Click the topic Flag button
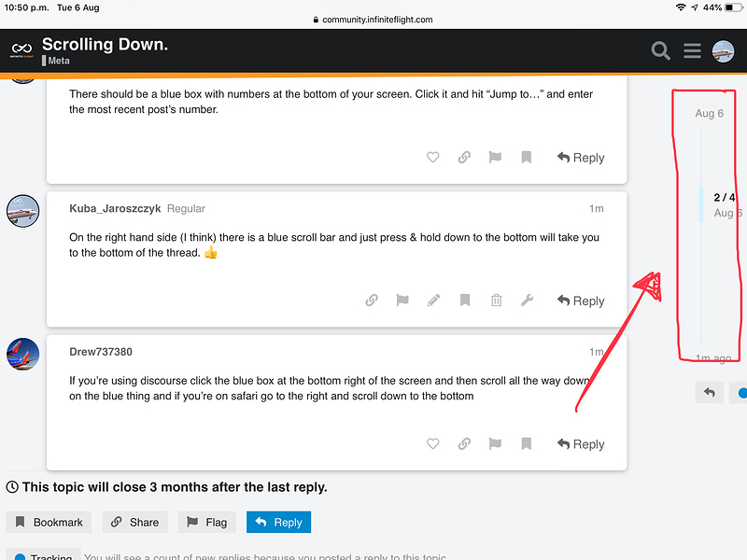This screenshot has height=560, width=747. (x=206, y=523)
